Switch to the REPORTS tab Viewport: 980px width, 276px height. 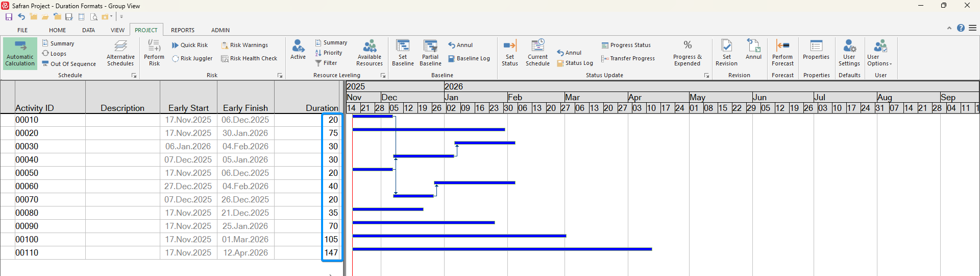tap(182, 30)
